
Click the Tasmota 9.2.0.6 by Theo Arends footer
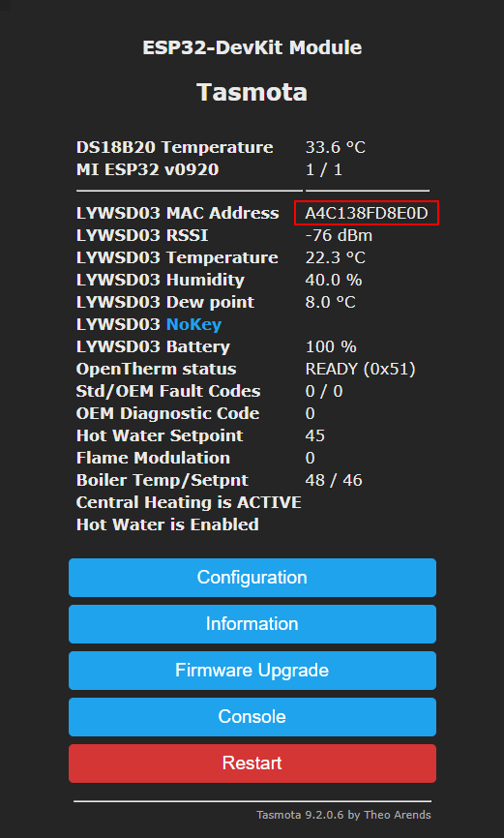[x=343, y=815]
